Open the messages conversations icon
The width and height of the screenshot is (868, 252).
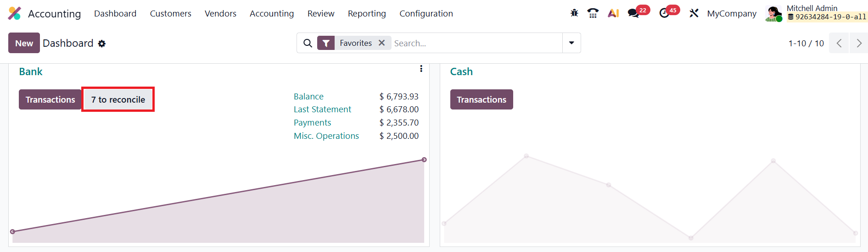point(633,13)
